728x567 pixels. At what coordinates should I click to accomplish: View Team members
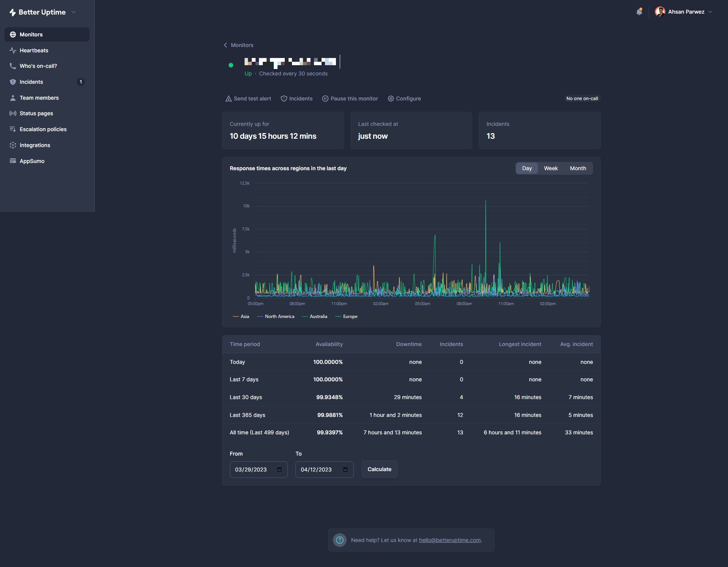pos(39,97)
